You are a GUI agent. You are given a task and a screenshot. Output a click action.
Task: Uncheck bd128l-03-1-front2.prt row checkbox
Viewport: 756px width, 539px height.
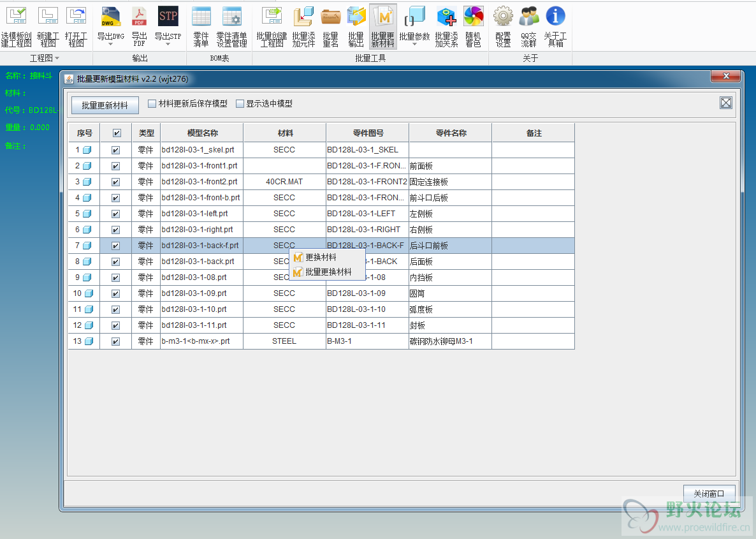116,182
